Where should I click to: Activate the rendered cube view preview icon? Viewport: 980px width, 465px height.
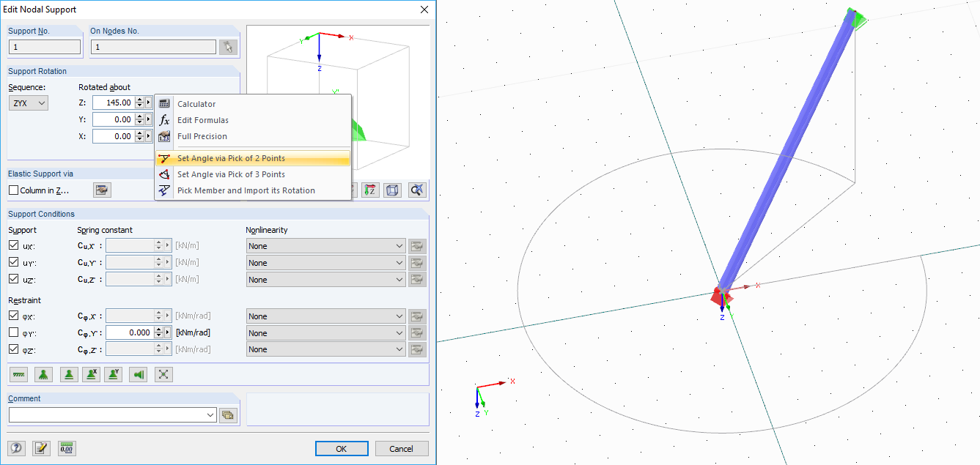point(392,190)
